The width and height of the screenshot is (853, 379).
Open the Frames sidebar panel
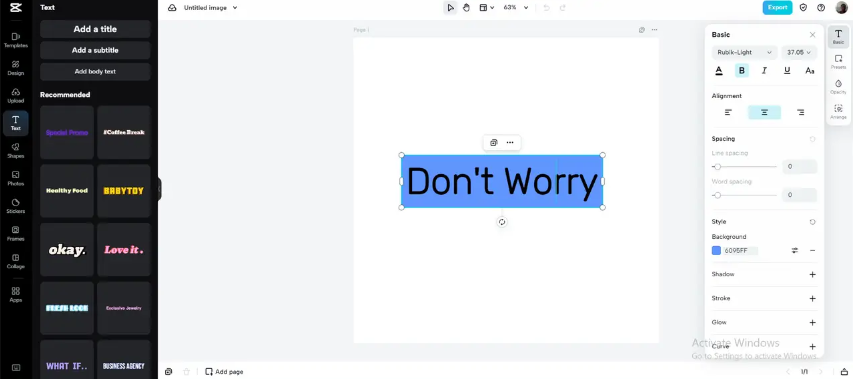(16, 234)
